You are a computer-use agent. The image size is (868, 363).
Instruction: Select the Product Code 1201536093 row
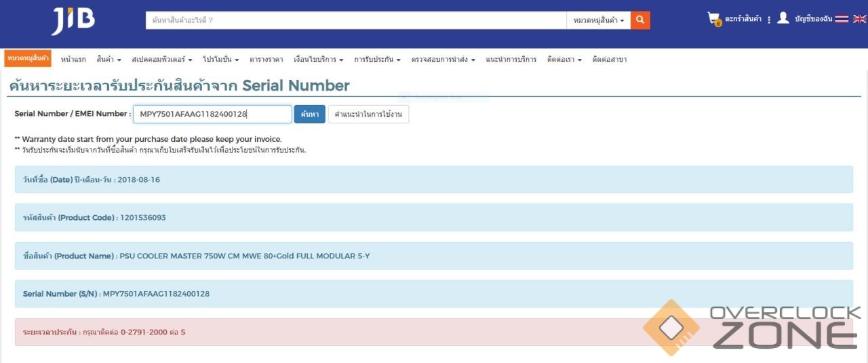(434, 218)
